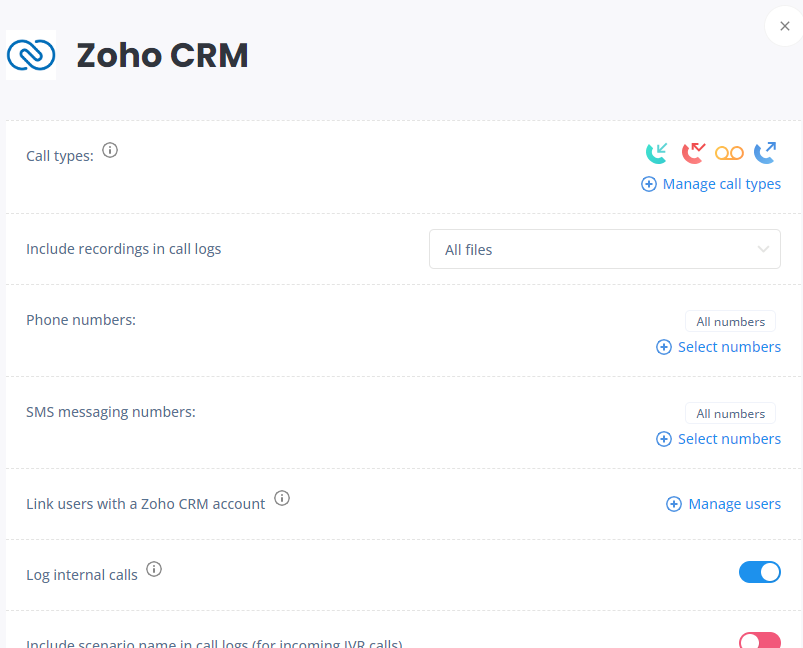Click the Log internal calls label
Viewport: 803px width, 648px height.
(82, 575)
